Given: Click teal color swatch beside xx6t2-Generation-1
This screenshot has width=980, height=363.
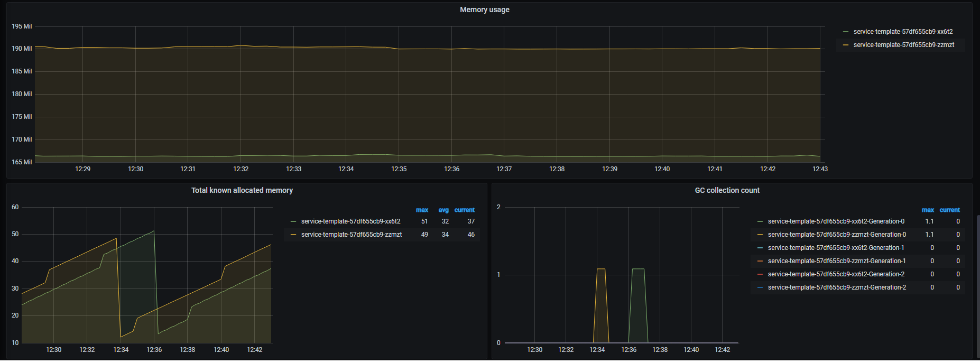Looking at the screenshot, I should [760, 248].
